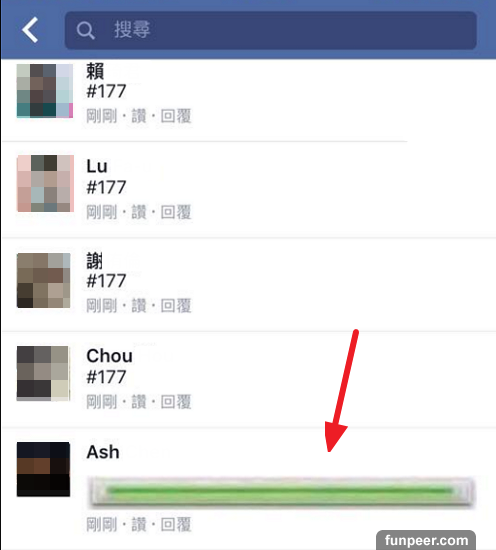Open 賴's pixelated profile picture
Viewport: 496px width, 550px height.
pyautogui.click(x=45, y=90)
